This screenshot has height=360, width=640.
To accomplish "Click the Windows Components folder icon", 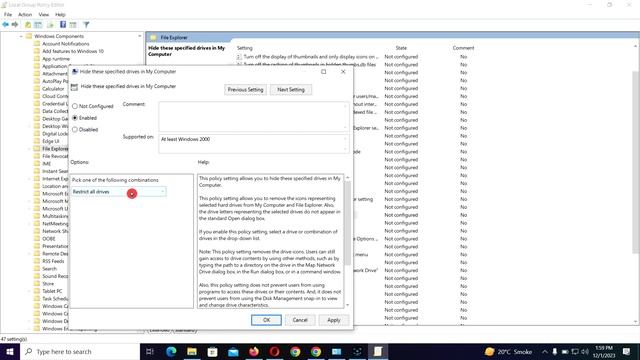I will [29, 36].
